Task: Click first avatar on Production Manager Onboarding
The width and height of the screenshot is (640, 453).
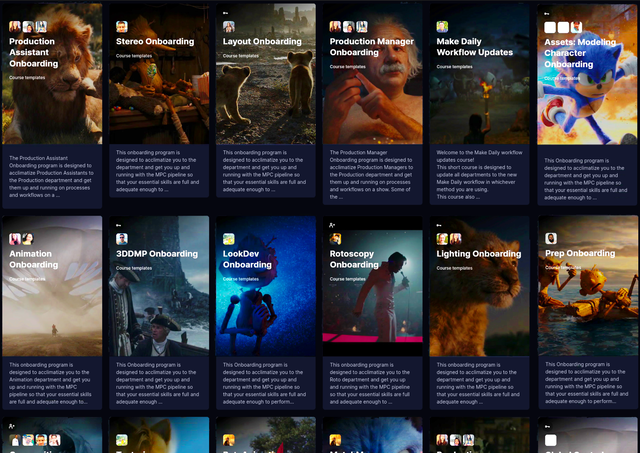Action: click(x=336, y=27)
